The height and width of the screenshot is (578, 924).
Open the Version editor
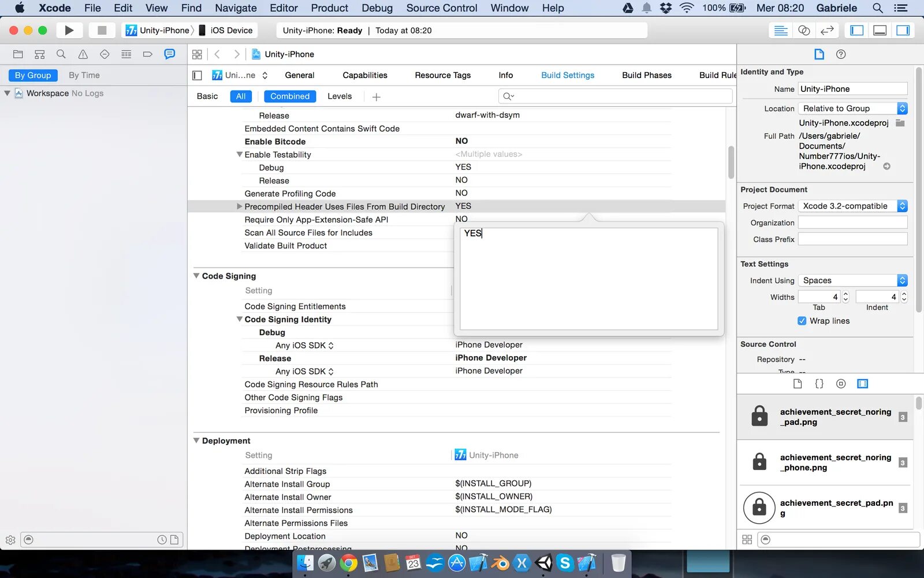[827, 30]
